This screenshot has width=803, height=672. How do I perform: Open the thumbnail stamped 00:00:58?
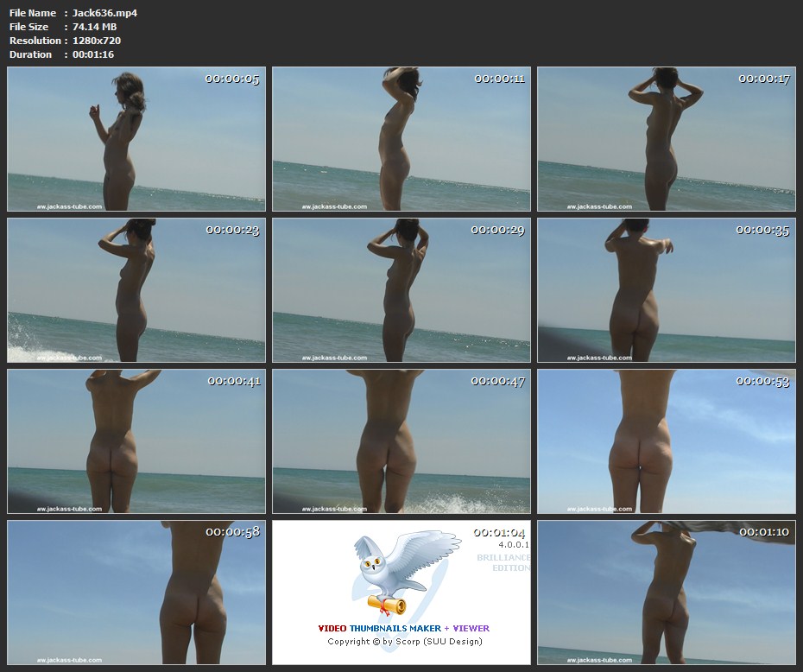136,593
